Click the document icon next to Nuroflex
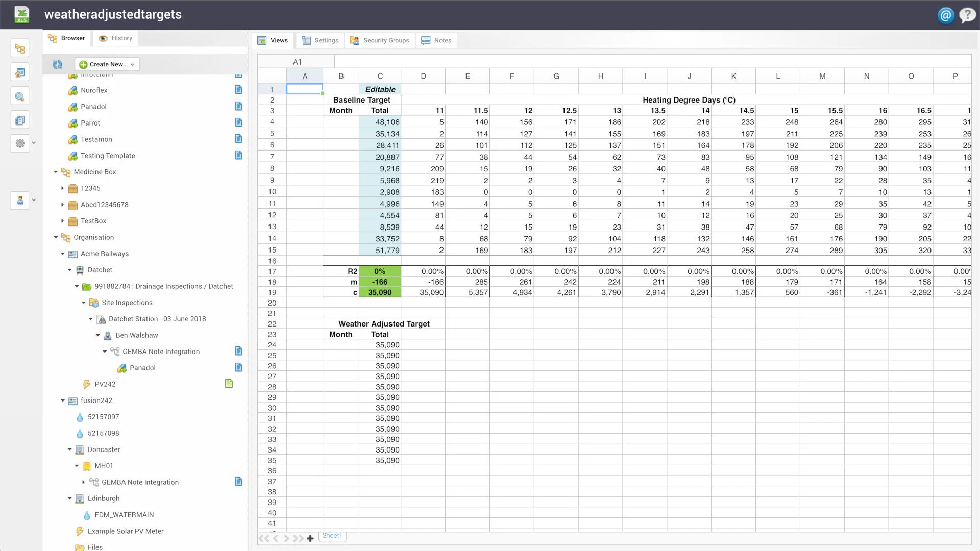Image resolution: width=980 pixels, height=551 pixels. (238, 90)
